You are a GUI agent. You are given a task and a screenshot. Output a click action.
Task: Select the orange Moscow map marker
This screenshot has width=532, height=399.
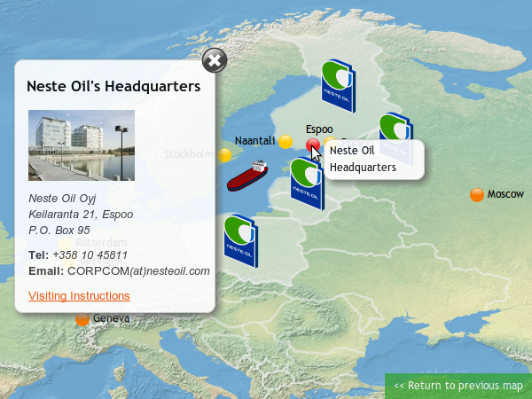point(477,195)
